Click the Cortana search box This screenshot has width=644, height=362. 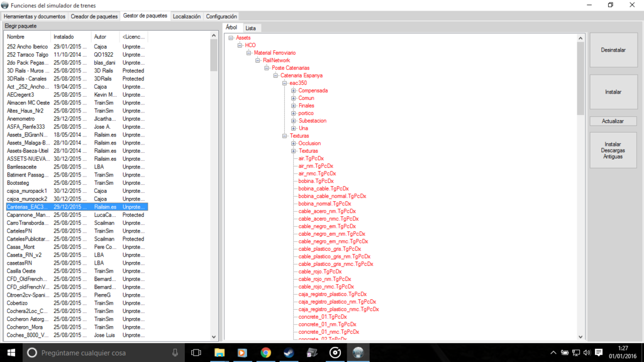coord(103,353)
